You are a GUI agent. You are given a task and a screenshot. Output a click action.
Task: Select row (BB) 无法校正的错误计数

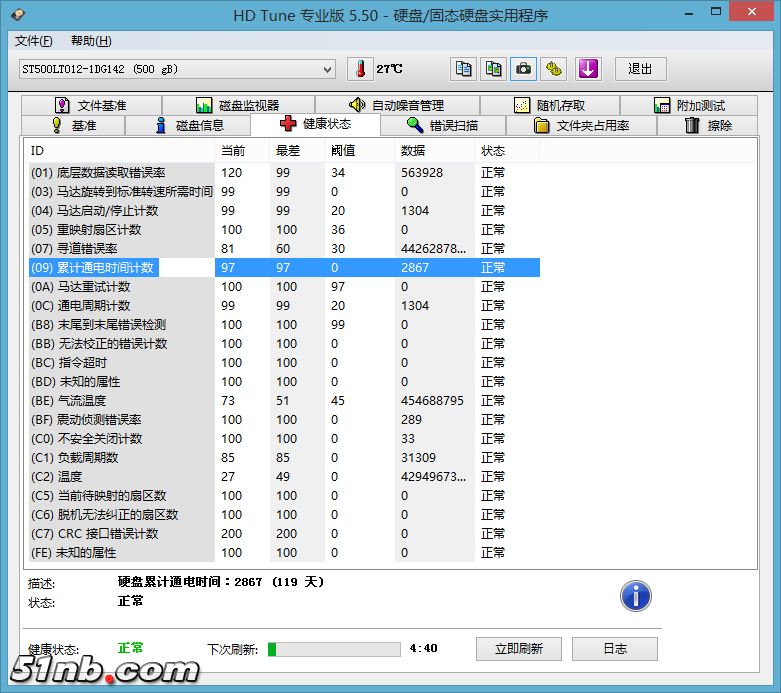tap(284, 343)
